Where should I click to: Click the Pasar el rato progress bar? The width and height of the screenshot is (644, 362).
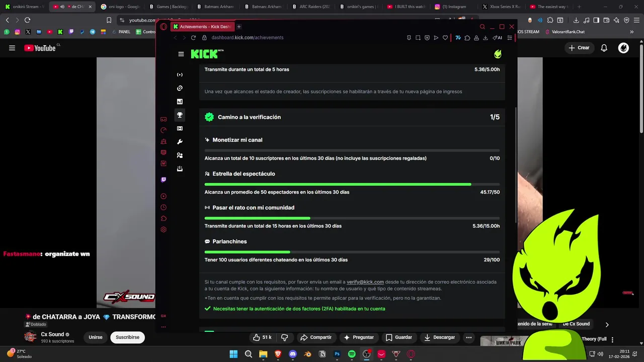click(x=352, y=218)
